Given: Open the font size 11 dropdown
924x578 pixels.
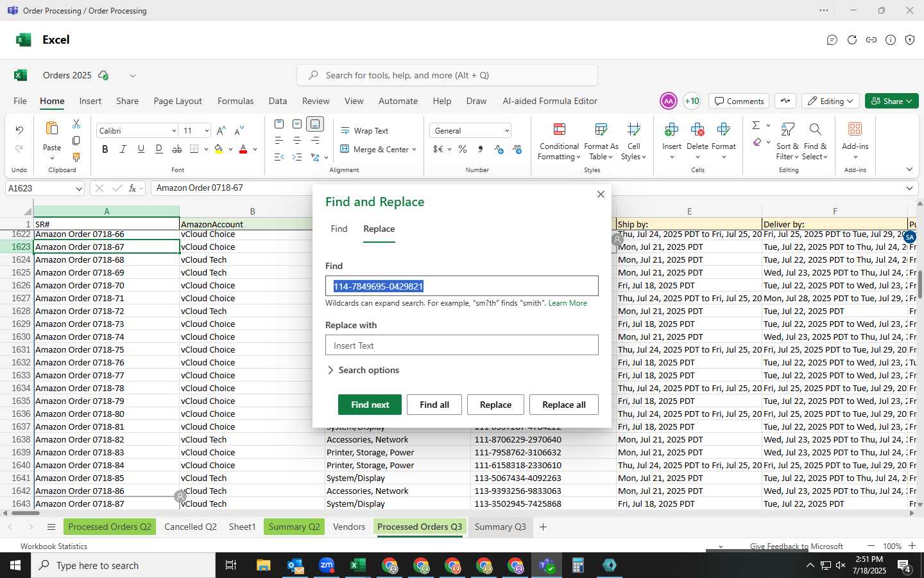Looking at the screenshot, I should coord(207,131).
